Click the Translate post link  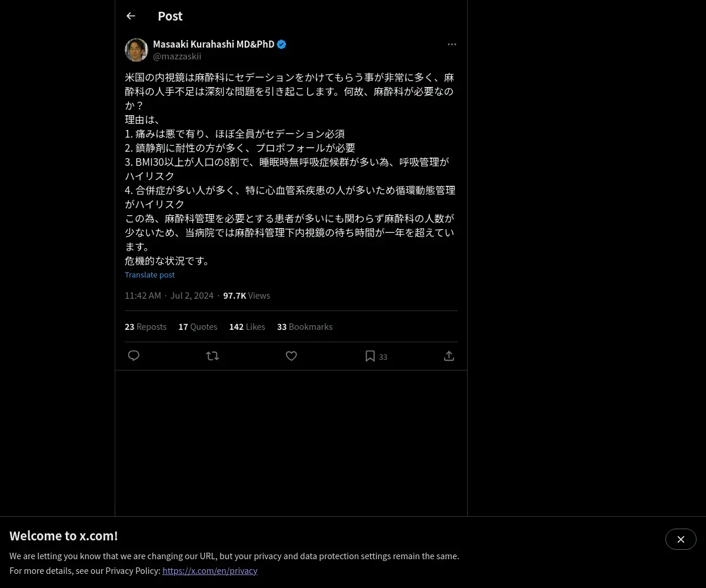point(149,275)
